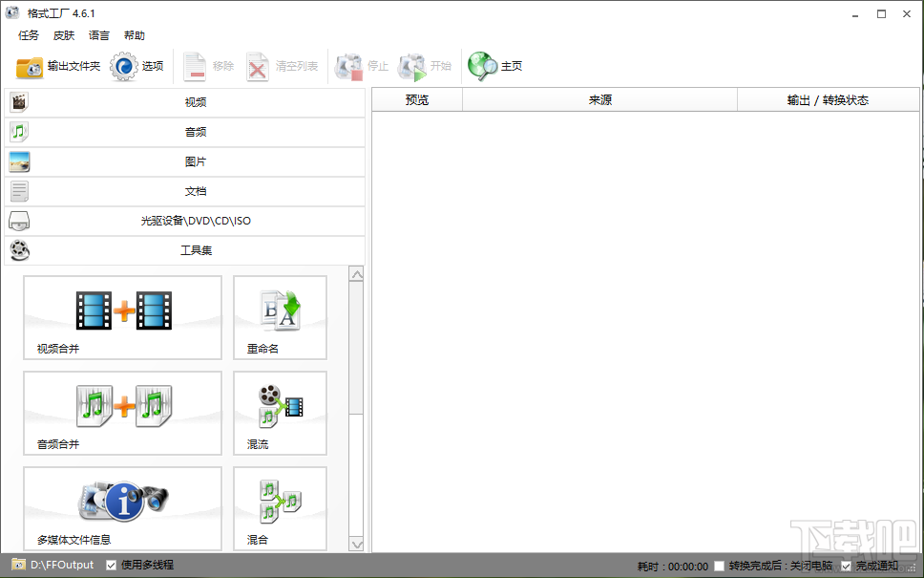This screenshot has width=924, height=578.
Task: Open the 重命名 rename tool
Action: 280,317
